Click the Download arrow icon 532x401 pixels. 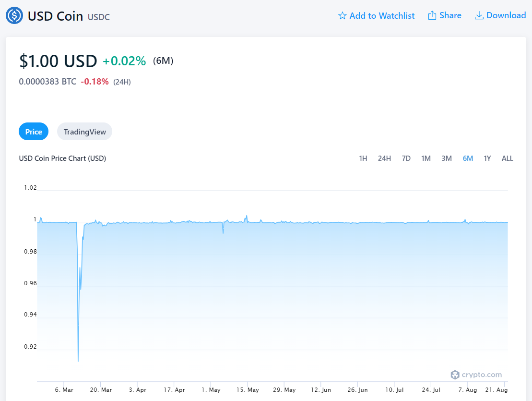coord(479,15)
